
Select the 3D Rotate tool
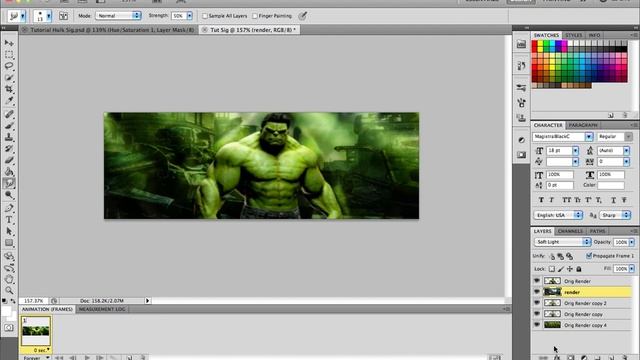pos(9,256)
